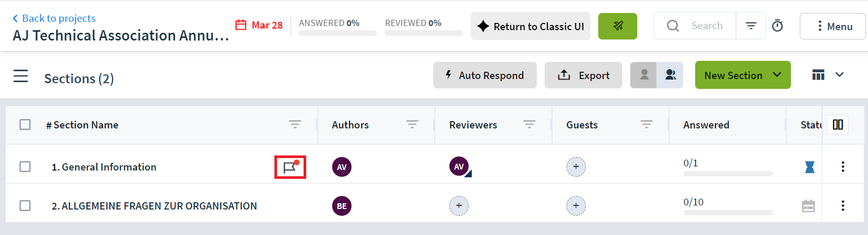868x235 pixels.
Task: Add a guest to General Information section
Action: 576,167
